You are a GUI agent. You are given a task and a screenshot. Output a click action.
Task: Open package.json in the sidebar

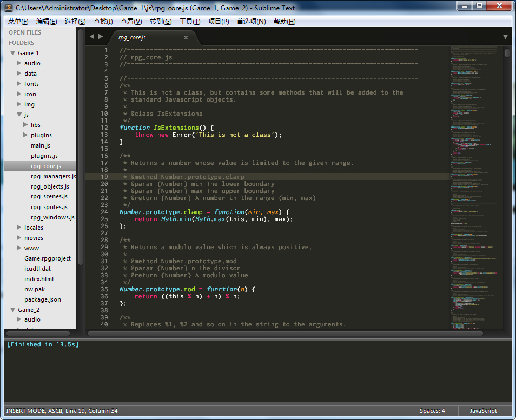tap(42, 299)
